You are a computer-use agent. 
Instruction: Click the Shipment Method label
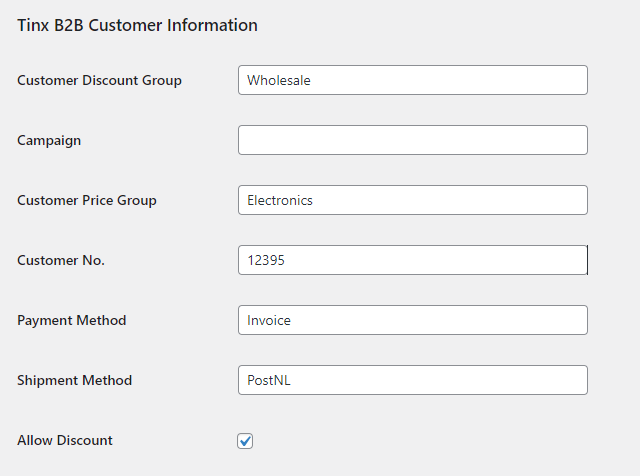point(74,380)
